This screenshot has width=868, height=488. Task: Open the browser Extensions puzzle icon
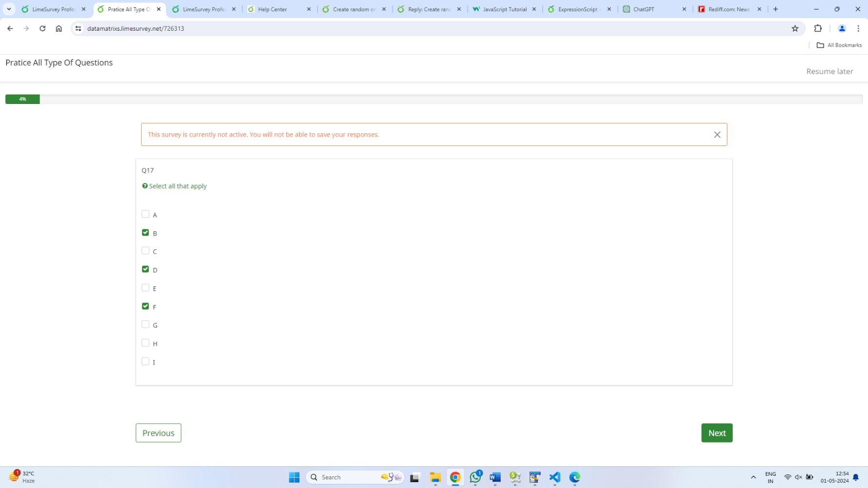tap(818, 28)
